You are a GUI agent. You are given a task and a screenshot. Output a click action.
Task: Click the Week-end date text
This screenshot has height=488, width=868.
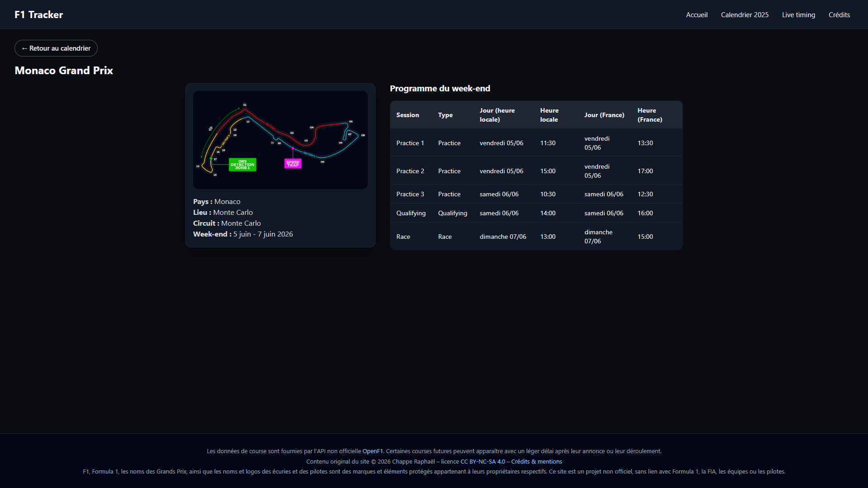click(x=243, y=234)
